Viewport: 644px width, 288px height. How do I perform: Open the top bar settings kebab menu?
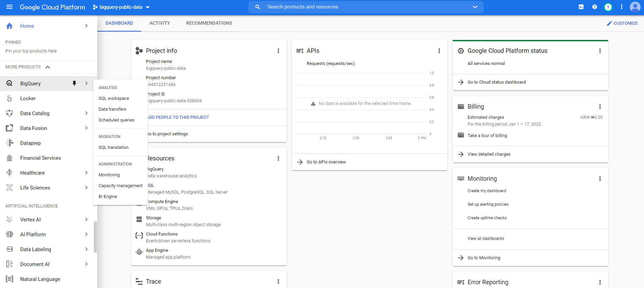[622, 7]
